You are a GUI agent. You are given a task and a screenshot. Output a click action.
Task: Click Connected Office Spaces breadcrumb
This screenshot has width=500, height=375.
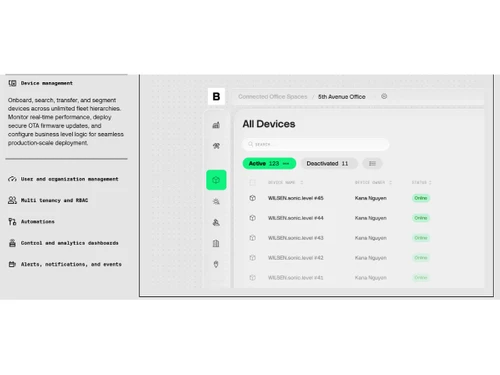(x=273, y=97)
